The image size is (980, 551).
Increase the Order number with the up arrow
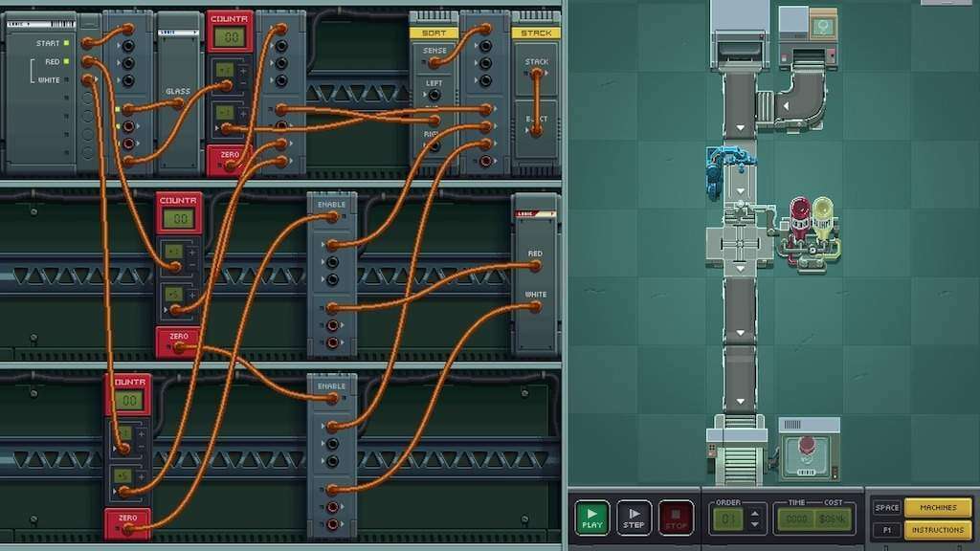pyautogui.click(x=755, y=514)
